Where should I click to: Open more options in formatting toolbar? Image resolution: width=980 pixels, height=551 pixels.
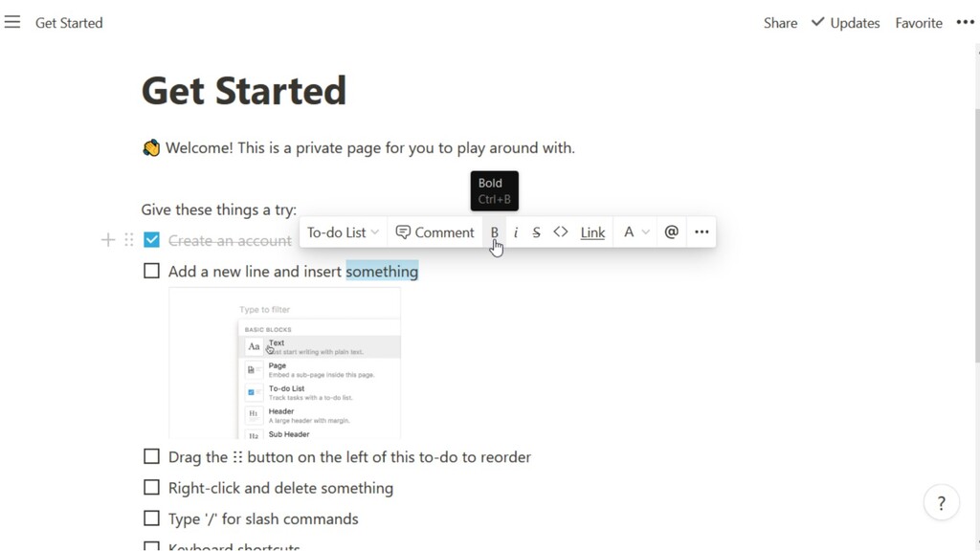point(702,232)
